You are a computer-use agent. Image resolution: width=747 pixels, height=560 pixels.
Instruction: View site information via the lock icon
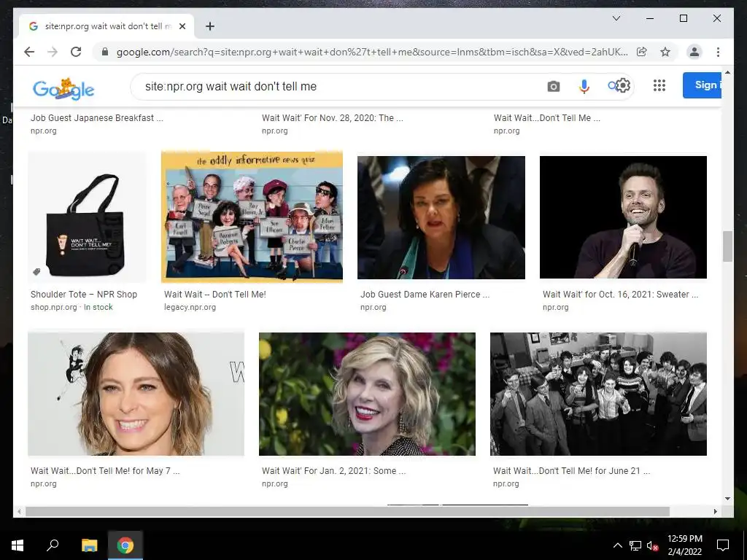point(105,52)
